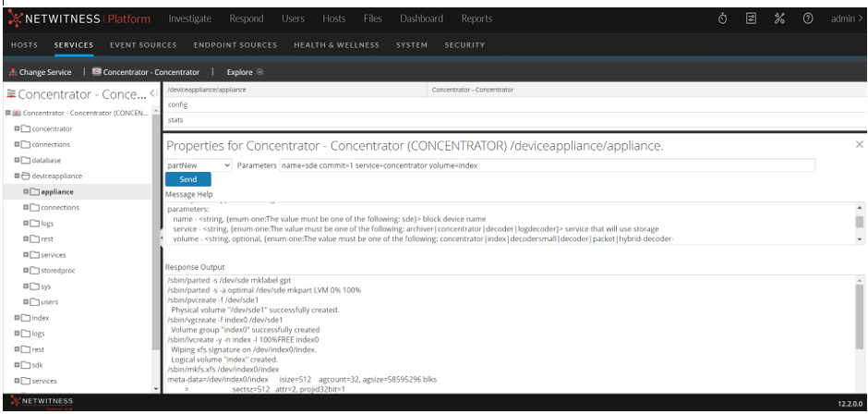Image resolution: width=868 pixels, height=414 pixels.
Task: Open the Explore dropdown
Action: click(245, 72)
